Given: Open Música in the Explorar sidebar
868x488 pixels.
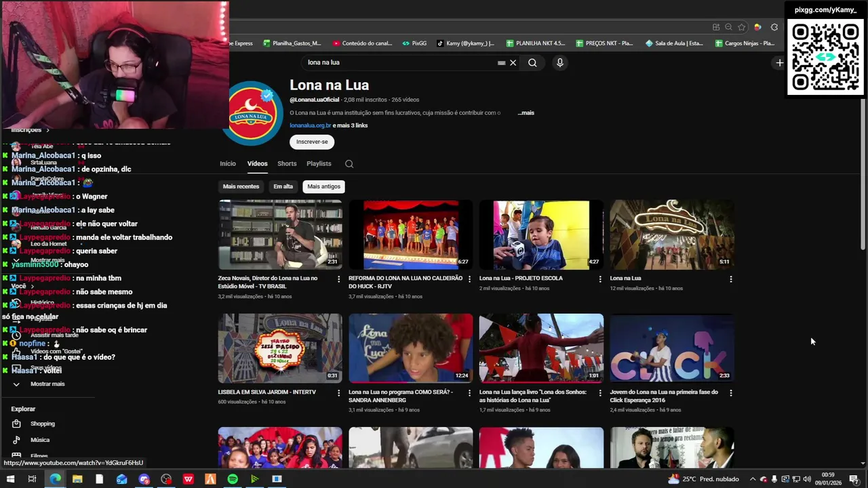Looking at the screenshot, I should (39, 440).
